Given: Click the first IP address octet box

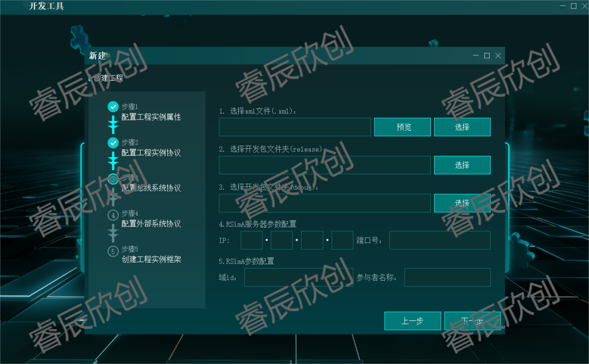Looking at the screenshot, I should coord(251,240).
